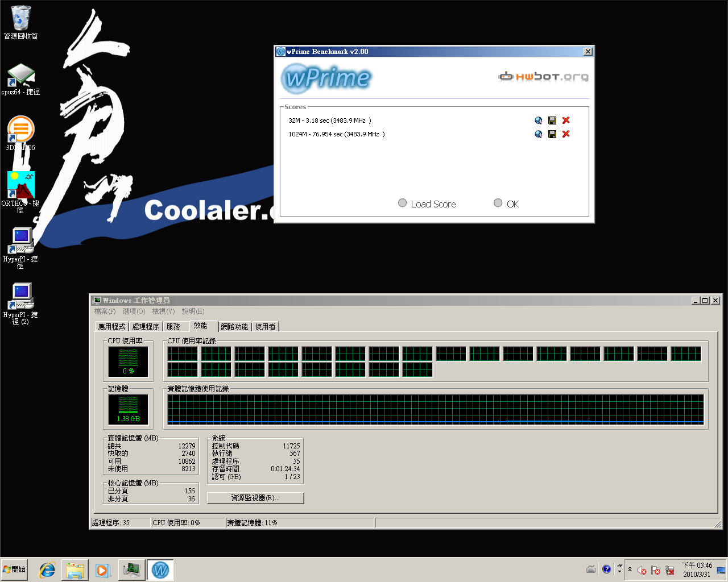Image resolution: width=728 pixels, height=582 pixels.
Task: Click the 資源監視器(R)... button
Action: [x=255, y=498]
